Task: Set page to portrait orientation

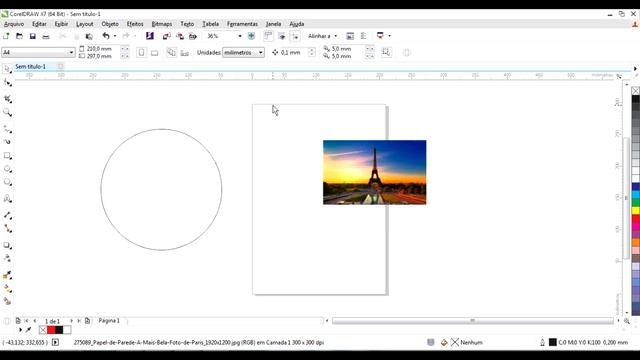Action: coord(141,53)
